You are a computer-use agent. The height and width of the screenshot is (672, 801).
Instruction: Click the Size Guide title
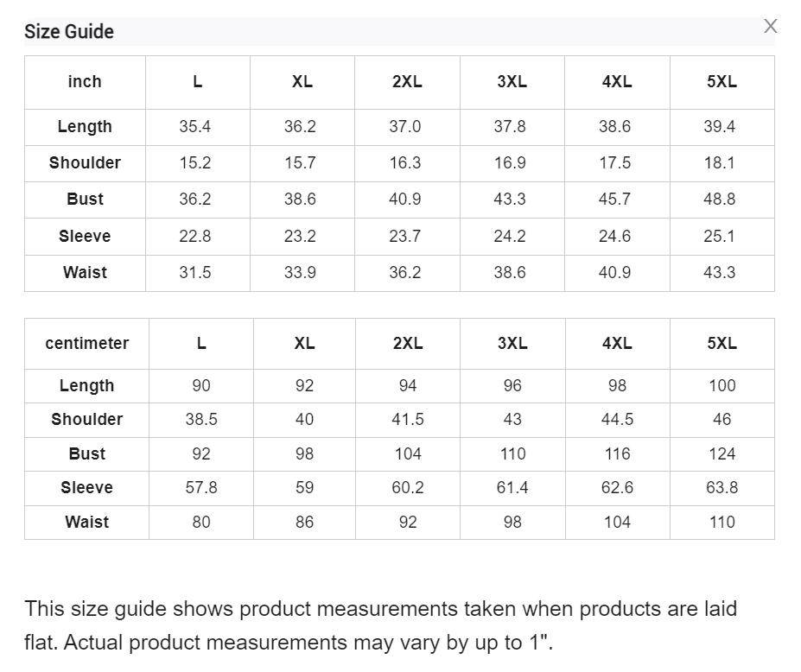click(69, 32)
